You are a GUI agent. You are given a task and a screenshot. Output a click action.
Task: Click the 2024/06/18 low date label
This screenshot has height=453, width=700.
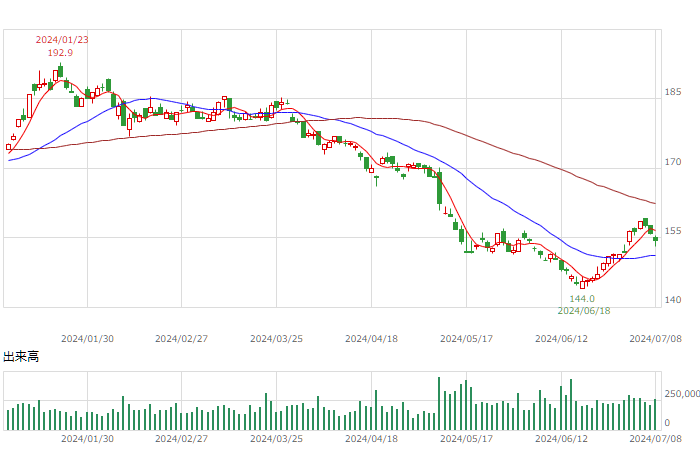coord(583,311)
